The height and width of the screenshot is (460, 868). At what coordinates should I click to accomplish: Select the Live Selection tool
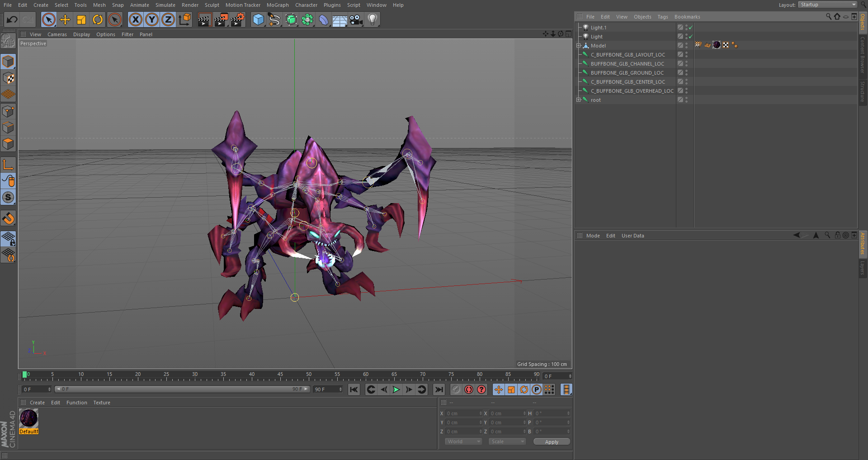coord(49,19)
